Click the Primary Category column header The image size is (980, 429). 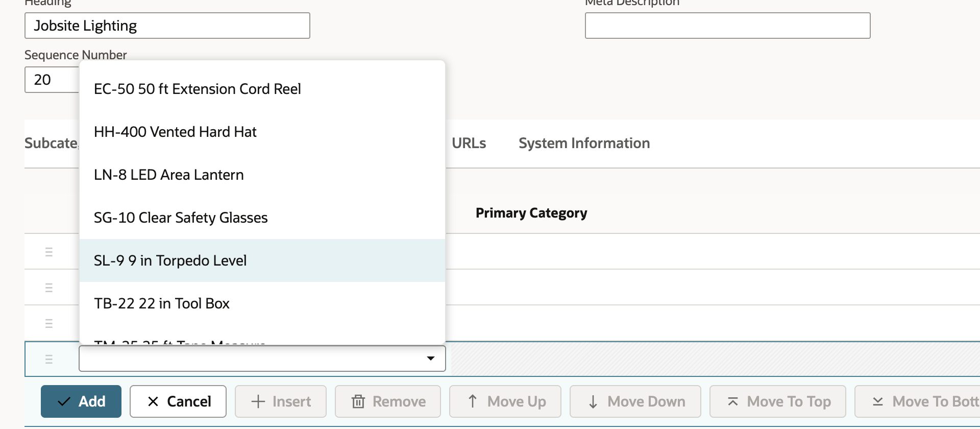point(531,213)
